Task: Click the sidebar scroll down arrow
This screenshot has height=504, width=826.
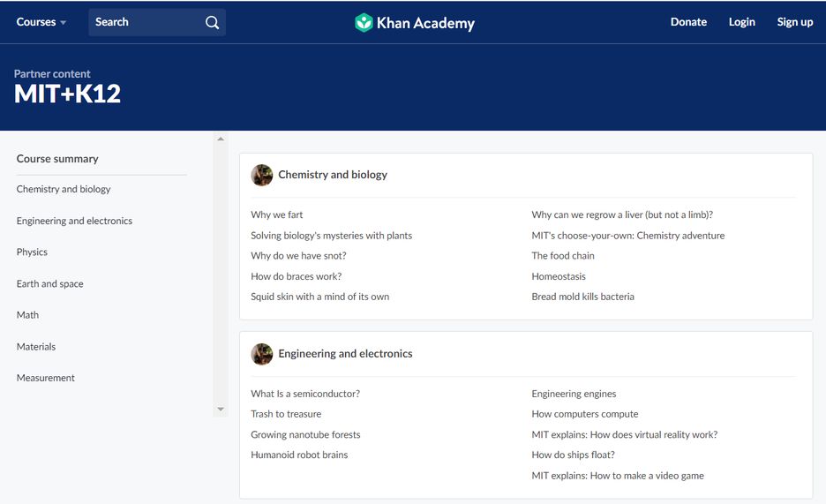Action: [221, 410]
